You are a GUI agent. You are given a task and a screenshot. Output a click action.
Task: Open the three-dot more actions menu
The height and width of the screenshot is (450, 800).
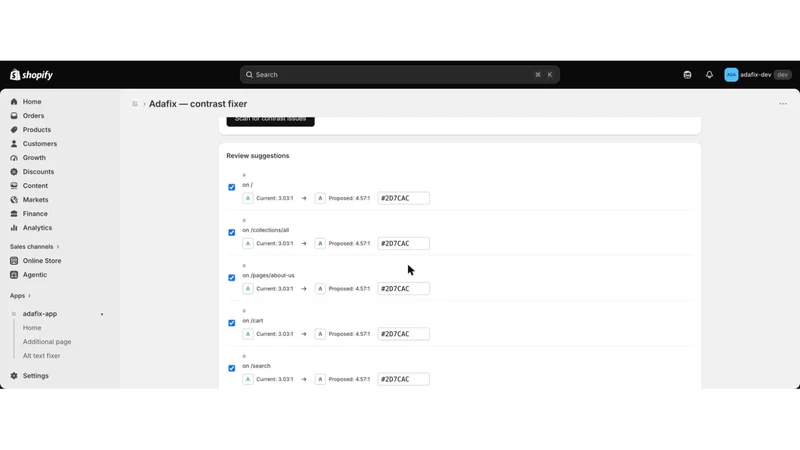tap(783, 104)
